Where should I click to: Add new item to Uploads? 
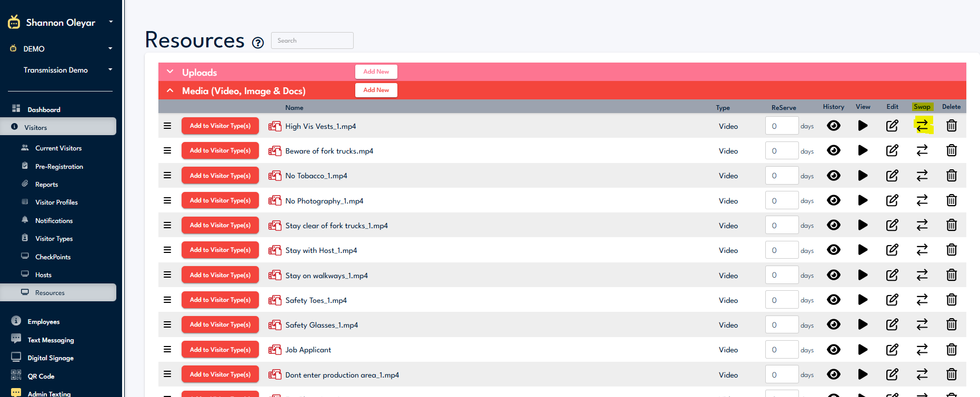[376, 72]
